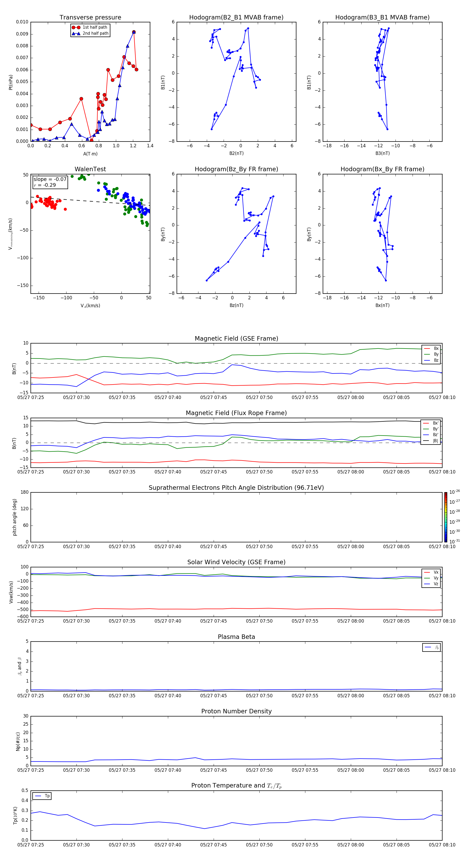Click the Vy legend entry in velocity panel
Image resolution: width=473 pixels, height=868 pixels.
click(x=431, y=578)
